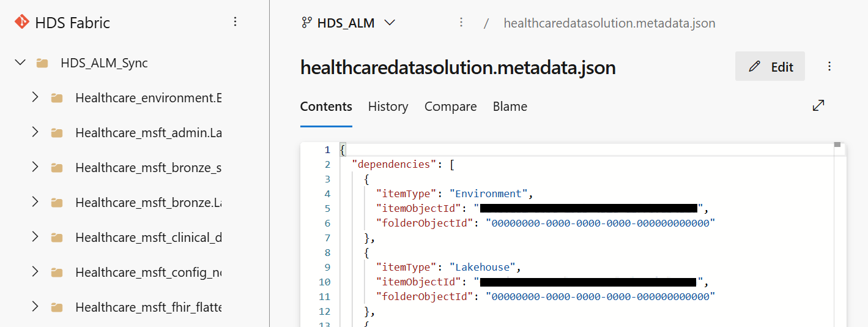This screenshot has width=868, height=327.
Task: Select Healthcare_msft_fhir_flatte folder name
Action: tap(149, 307)
